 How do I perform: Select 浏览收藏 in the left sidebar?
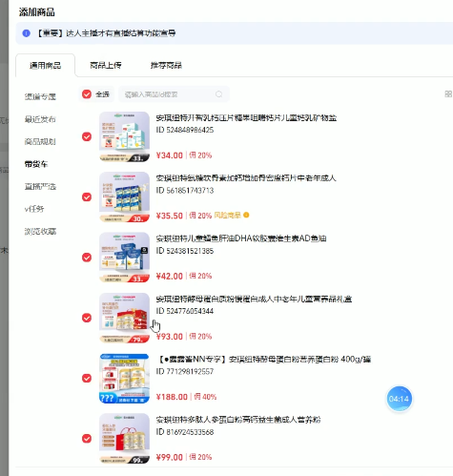pyautogui.click(x=40, y=231)
